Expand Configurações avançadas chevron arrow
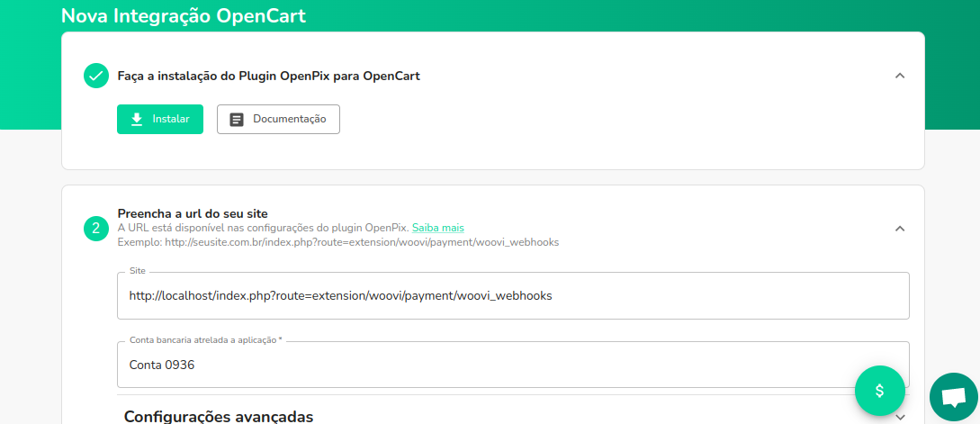980x424 pixels. click(900, 416)
